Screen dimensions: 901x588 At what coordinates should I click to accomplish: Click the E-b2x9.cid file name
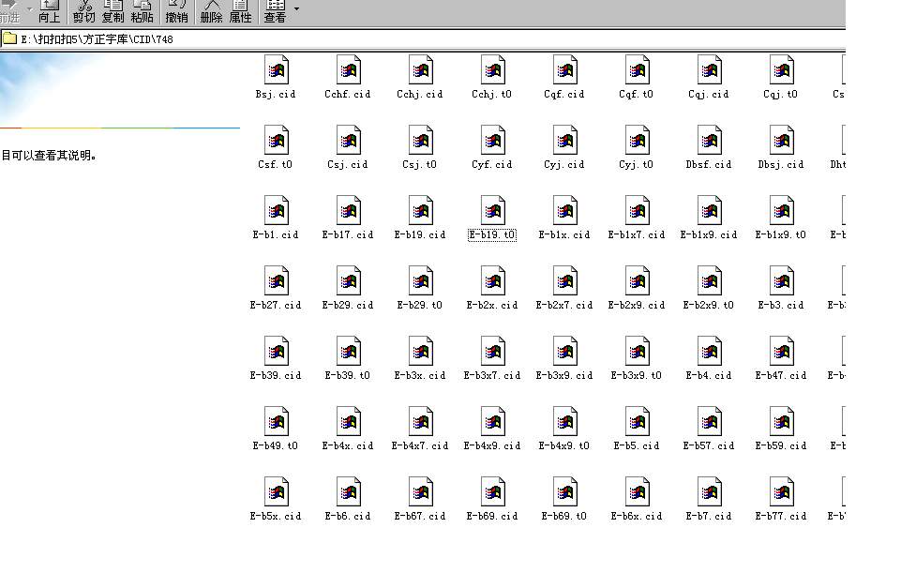(x=637, y=305)
